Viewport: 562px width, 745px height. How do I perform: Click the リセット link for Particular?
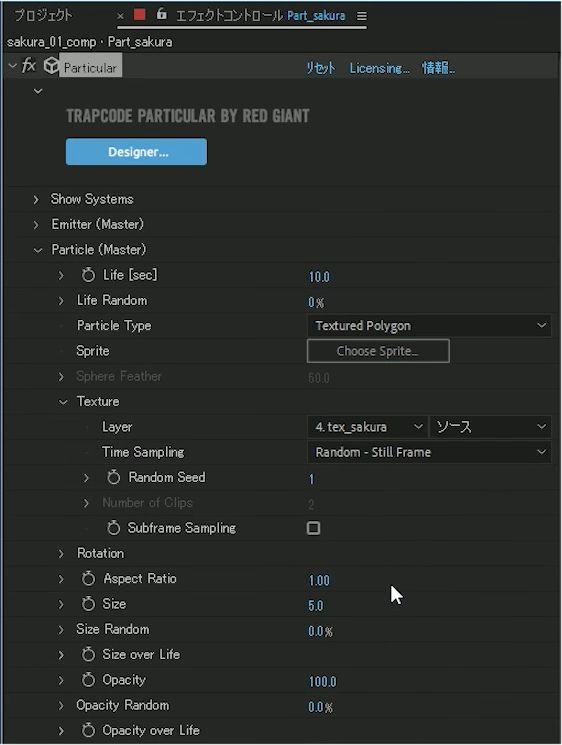click(x=321, y=68)
